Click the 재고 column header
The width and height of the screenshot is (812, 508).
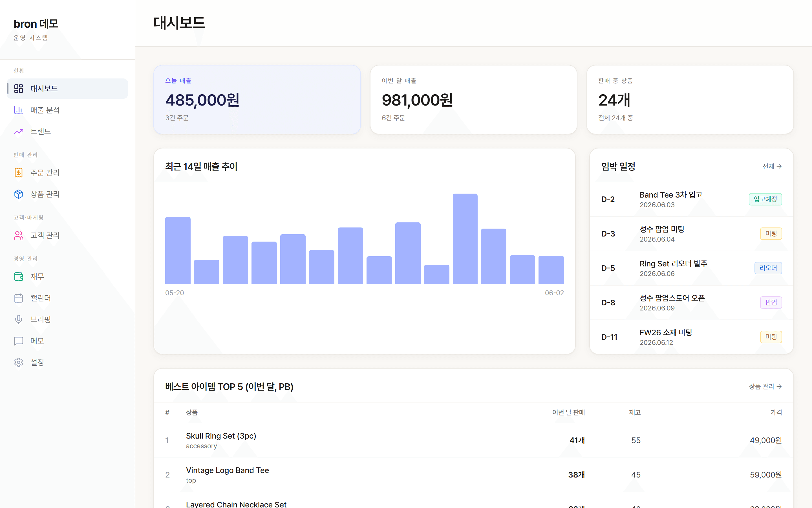(635, 413)
